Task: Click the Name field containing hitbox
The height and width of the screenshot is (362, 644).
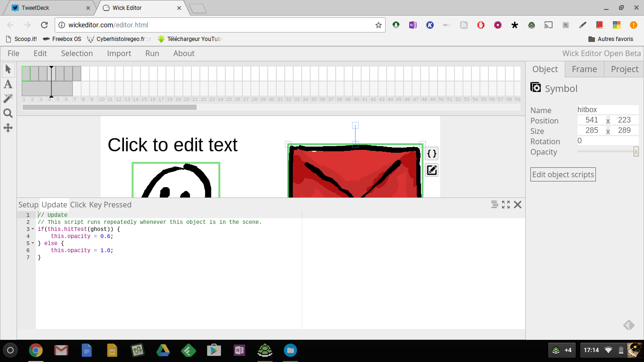Action: pyautogui.click(x=608, y=110)
